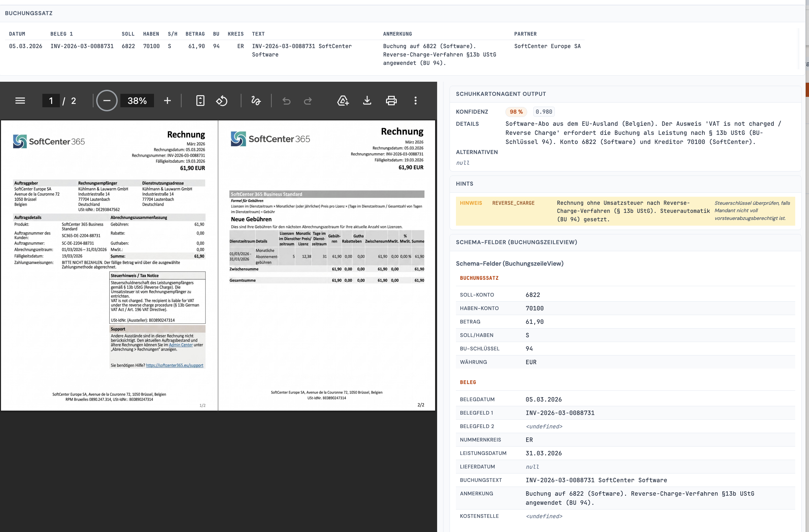Download the PDF invoice
Viewport: 809px width, 532px height.
tap(367, 101)
